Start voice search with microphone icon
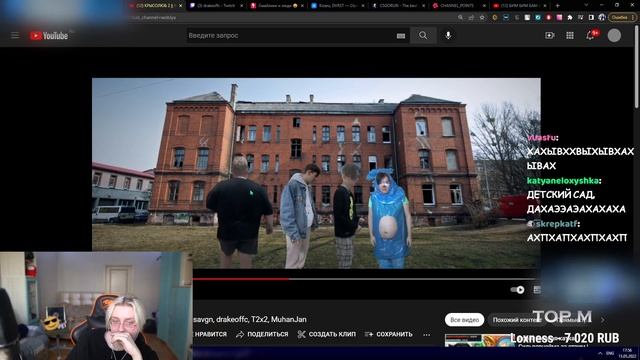 [x=448, y=36]
